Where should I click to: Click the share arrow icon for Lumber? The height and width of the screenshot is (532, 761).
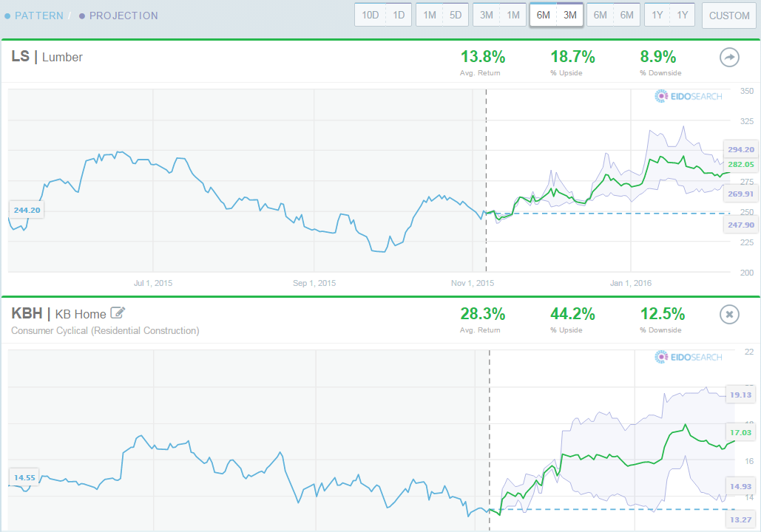tap(729, 57)
